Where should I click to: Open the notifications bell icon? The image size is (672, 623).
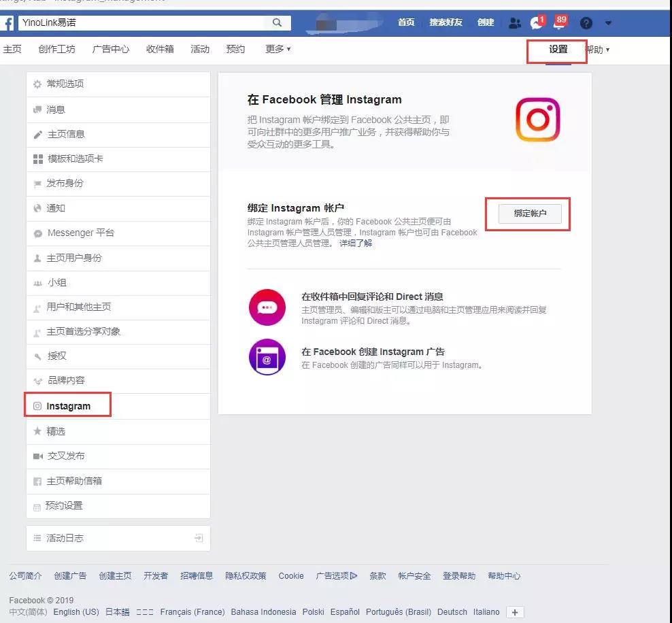click(x=559, y=23)
